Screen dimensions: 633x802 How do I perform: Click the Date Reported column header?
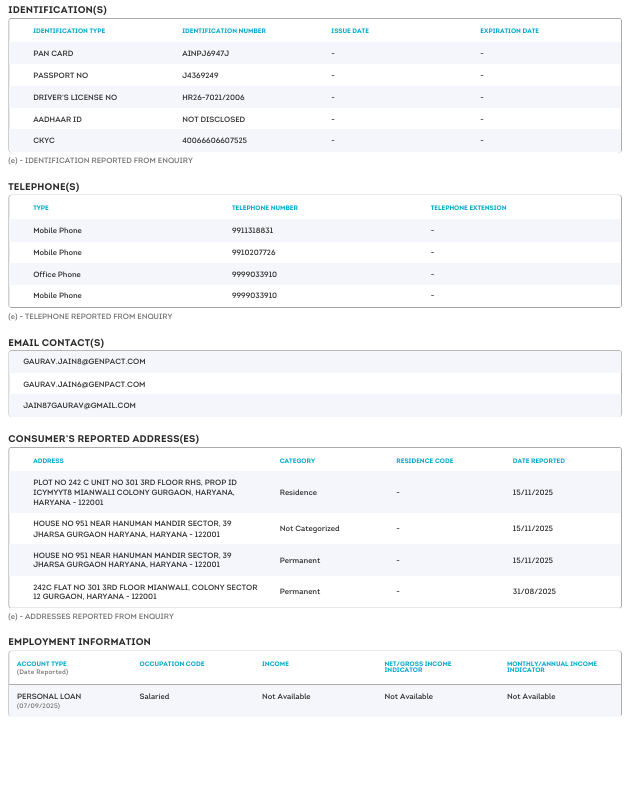coord(538,461)
